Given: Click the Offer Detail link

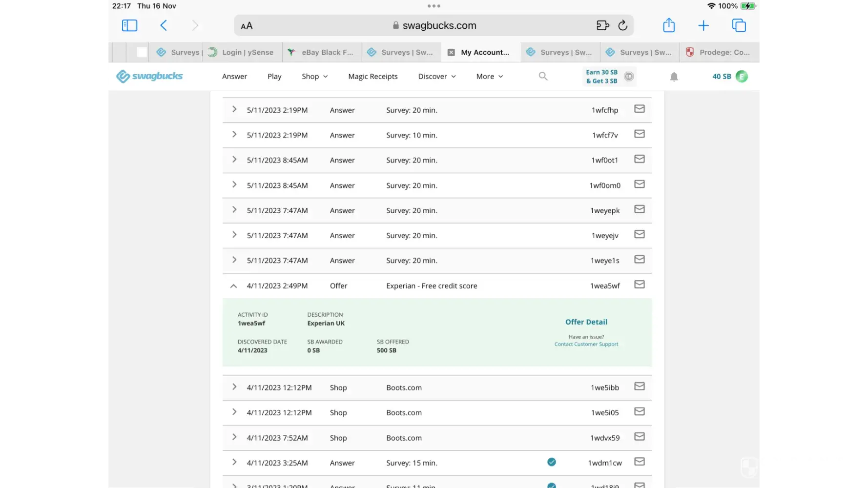Looking at the screenshot, I should (x=586, y=322).
